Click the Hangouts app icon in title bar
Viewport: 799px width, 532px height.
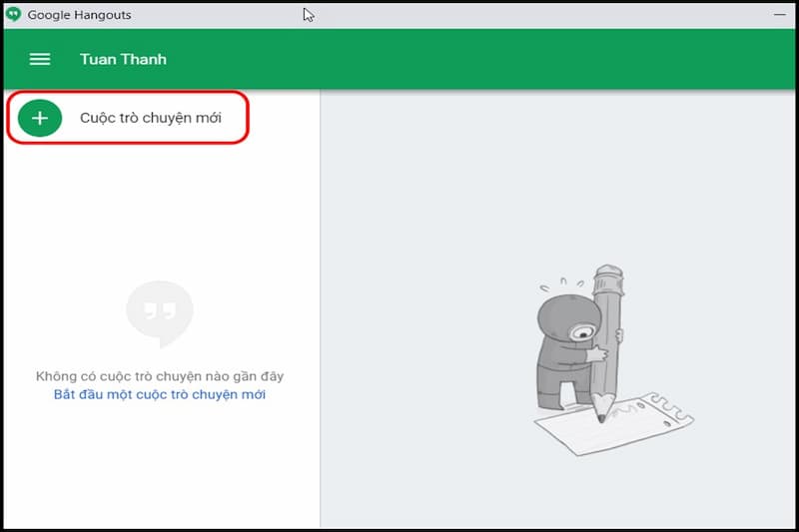click(x=13, y=15)
